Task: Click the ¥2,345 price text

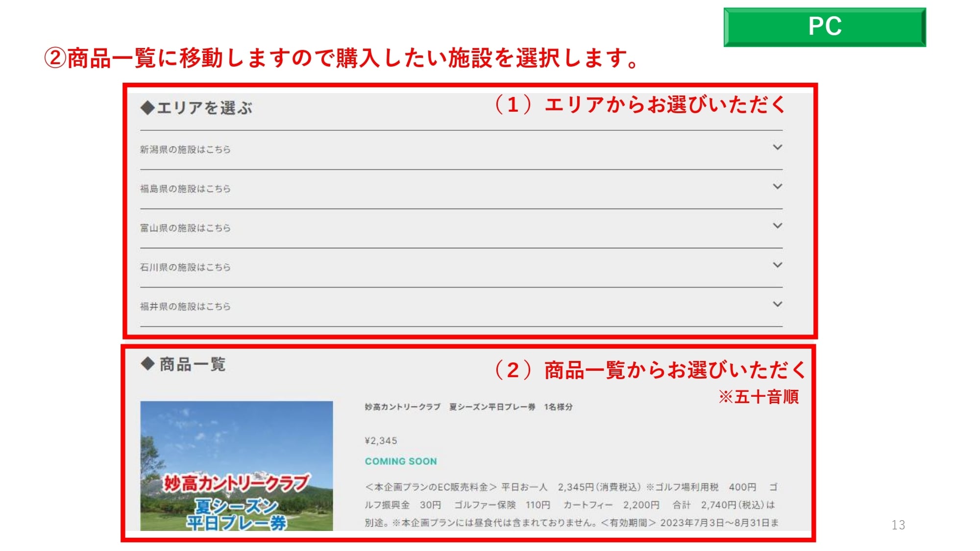Action: click(x=381, y=441)
